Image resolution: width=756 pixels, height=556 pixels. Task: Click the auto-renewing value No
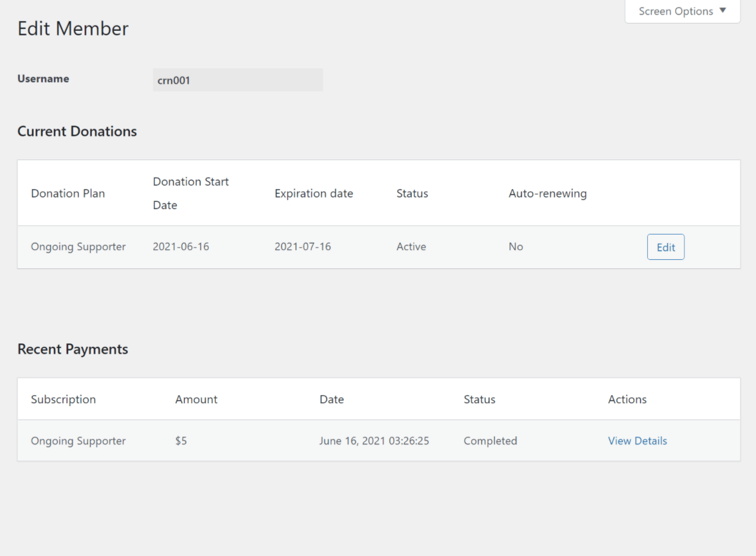click(515, 247)
